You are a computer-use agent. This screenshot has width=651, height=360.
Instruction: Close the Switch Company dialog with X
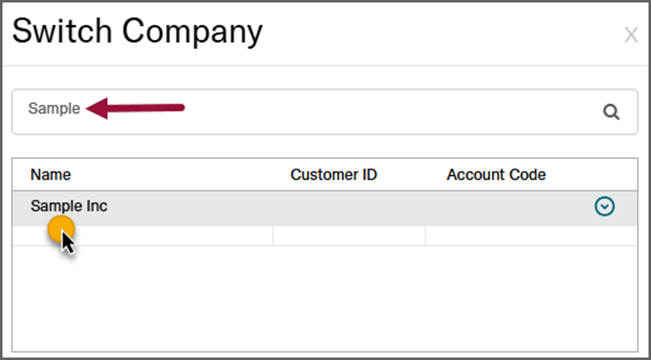click(631, 35)
